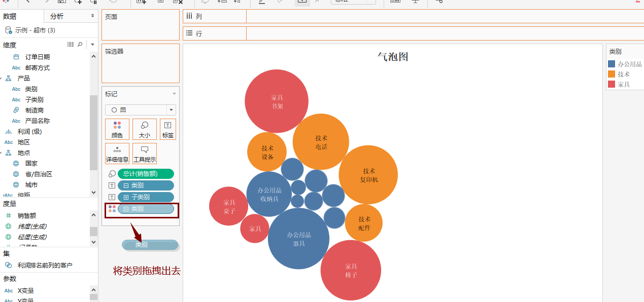Collapse the label 类别 pill minus sign

point(126,185)
